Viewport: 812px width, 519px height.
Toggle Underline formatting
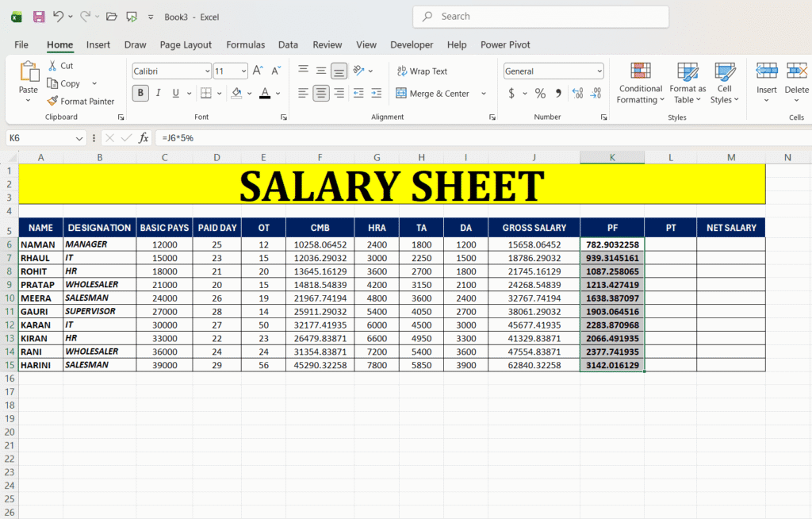[x=175, y=94]
